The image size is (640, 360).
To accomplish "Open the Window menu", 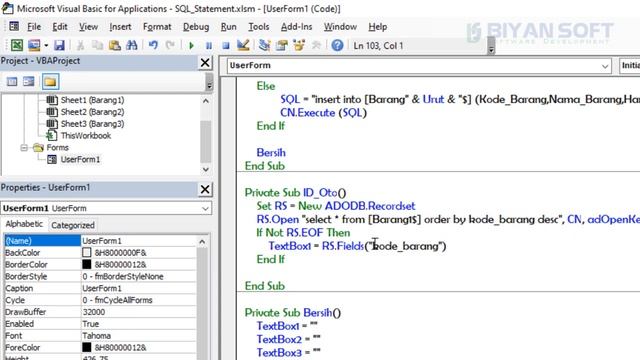I will pos(340,27).
